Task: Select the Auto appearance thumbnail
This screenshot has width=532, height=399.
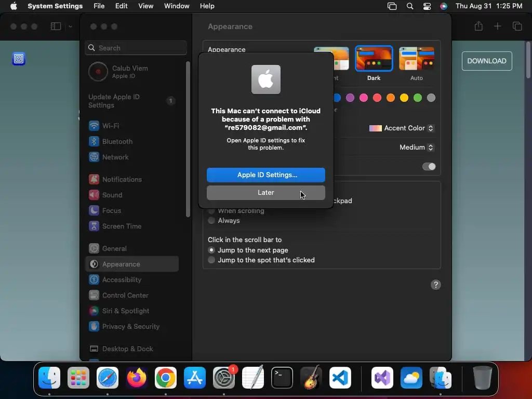Action: pos(417,59)
